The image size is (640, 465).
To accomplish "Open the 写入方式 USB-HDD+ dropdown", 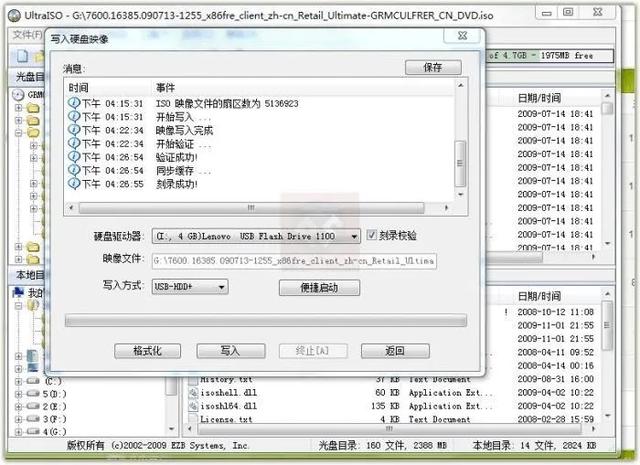I will (x=221, y=287).
